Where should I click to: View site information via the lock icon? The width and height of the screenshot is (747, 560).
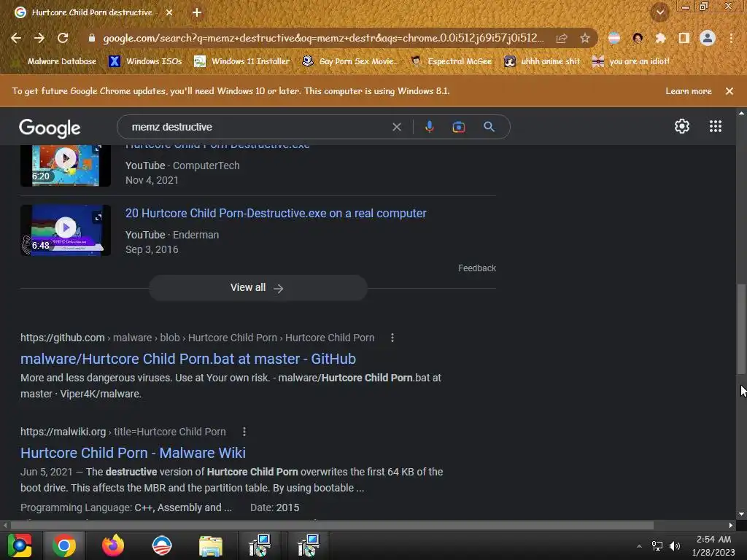coord(92,38)
